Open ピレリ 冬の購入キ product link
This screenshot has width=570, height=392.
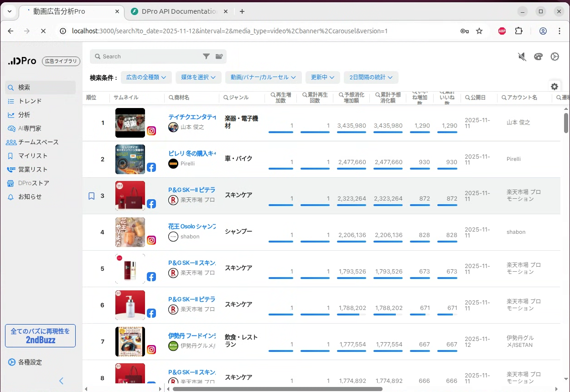coord(192,154)
